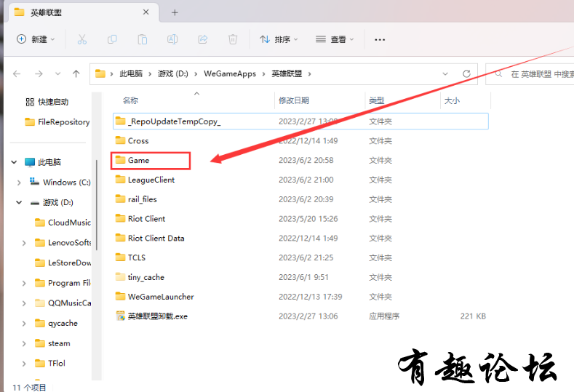Select the TCLS folder
Viewport: 574px width, 392px height.
(300, 257)
